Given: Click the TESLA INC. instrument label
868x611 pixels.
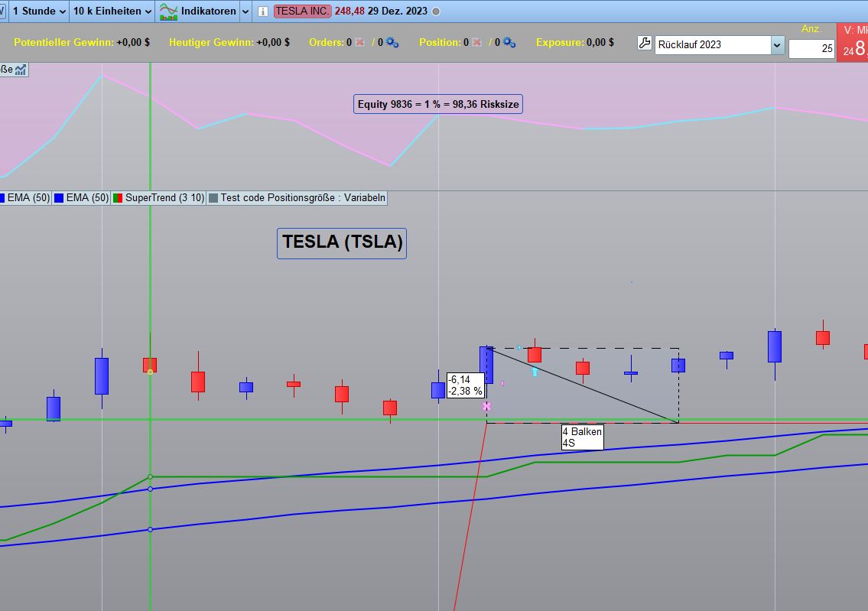Looking at the screenshot, I should click(302, 11).
